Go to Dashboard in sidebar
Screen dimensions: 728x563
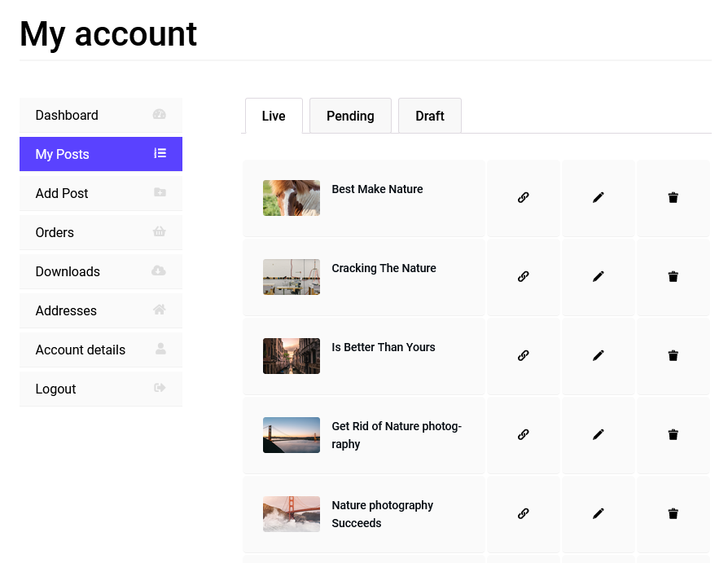pyautogui.click(x=101, y=115)
